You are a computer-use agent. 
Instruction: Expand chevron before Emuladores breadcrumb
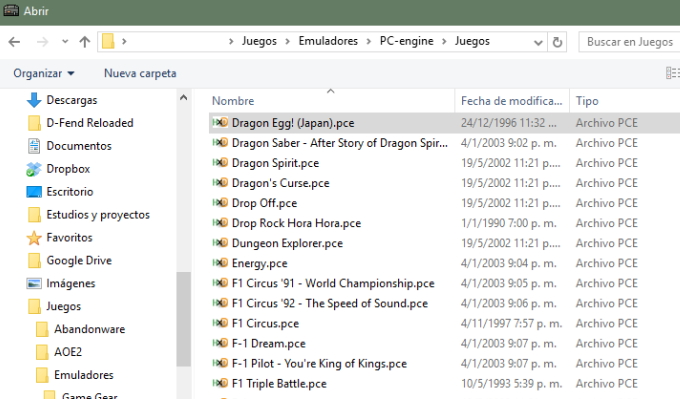[288, 41]
